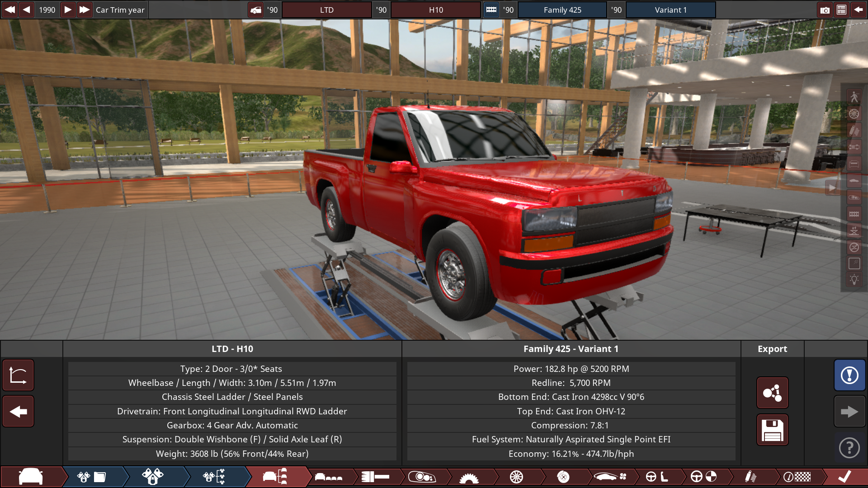Viewport: 868px width, 488px height.
Task: Fast-forward car trim year to latest
Action: click(85, 9)
